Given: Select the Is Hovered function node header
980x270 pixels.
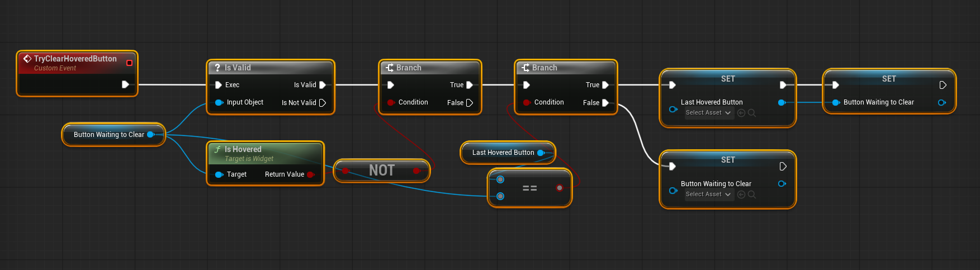Looking at the screenshot, I should pos(266,153).
